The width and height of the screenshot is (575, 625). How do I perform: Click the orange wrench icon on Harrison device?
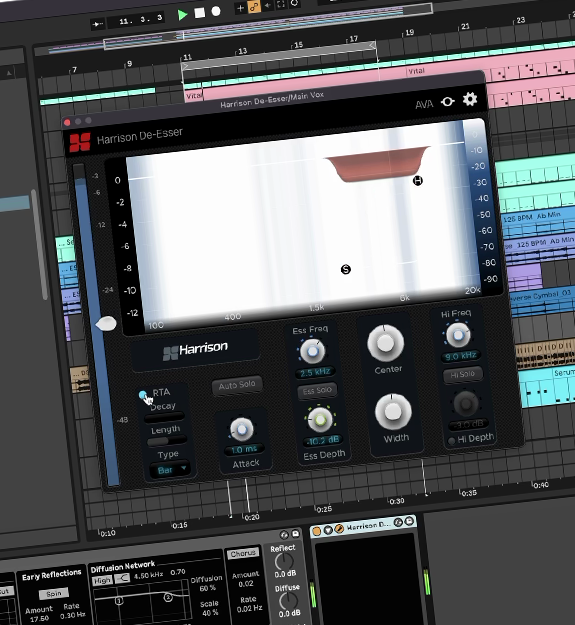tap(339, 529)
